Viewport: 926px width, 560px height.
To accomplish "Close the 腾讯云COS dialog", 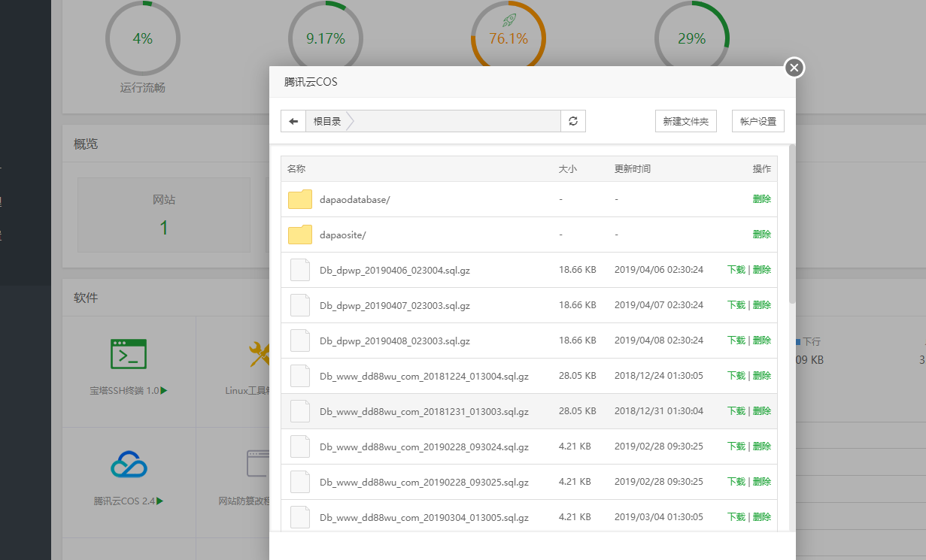I will (x=794, y=68).
